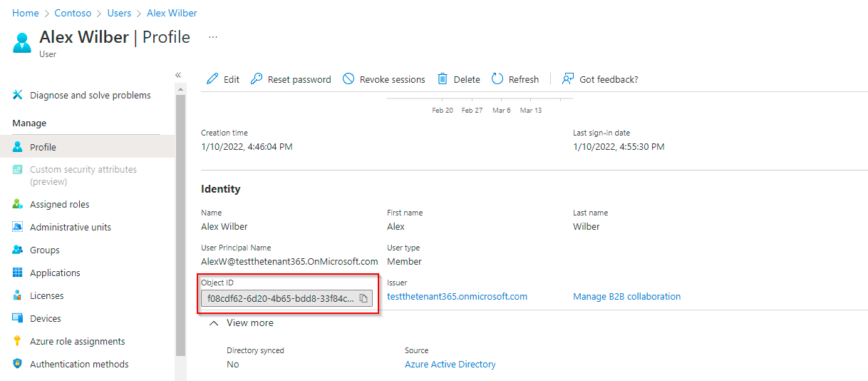Open Applications page

tap(55, 273)
